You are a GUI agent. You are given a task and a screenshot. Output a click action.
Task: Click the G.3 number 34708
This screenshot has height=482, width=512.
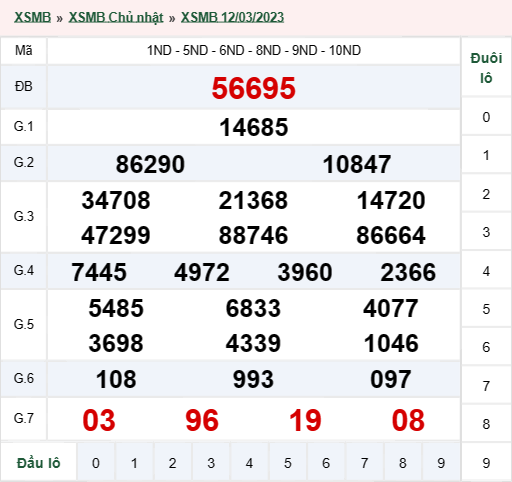[116, 200]
